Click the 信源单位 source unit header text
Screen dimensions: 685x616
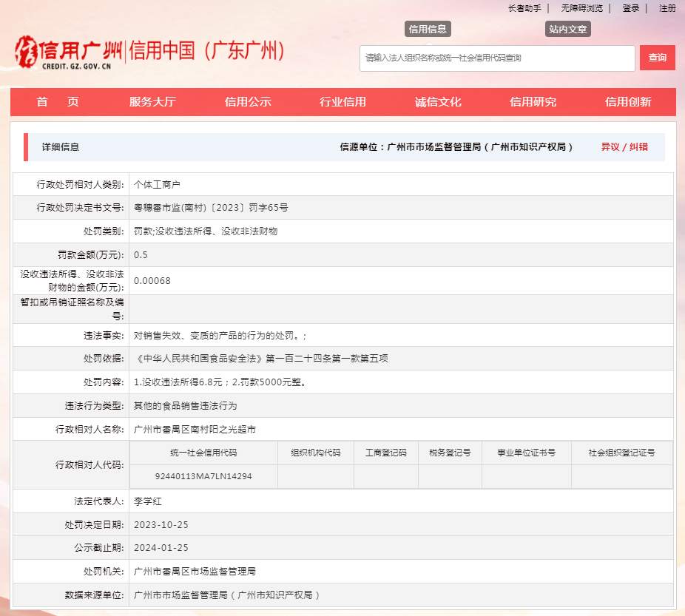[x=456, y=147]
